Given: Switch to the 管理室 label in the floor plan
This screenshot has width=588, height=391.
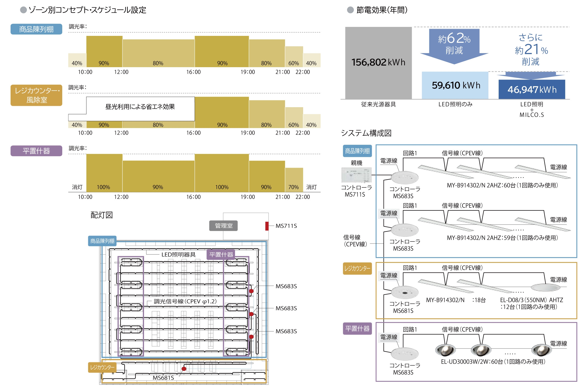Looking at the screenshot, I should click(x=223, y=225).
